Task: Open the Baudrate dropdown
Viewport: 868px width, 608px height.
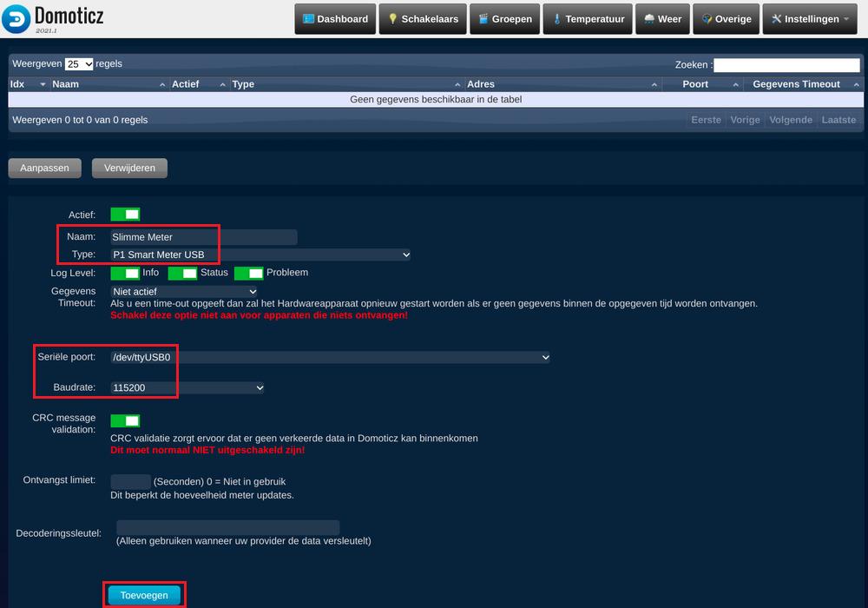Action: click(187, 387)
